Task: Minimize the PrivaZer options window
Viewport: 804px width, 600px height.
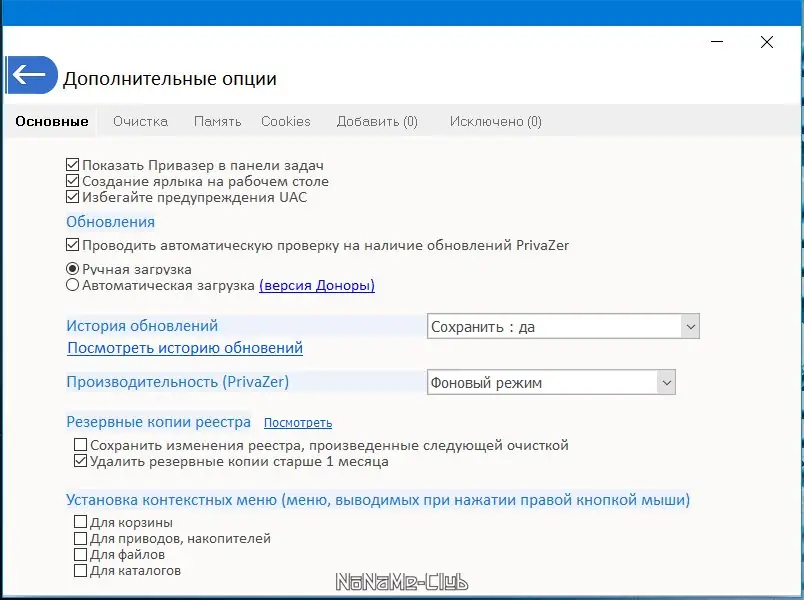Action: (717, 42)
